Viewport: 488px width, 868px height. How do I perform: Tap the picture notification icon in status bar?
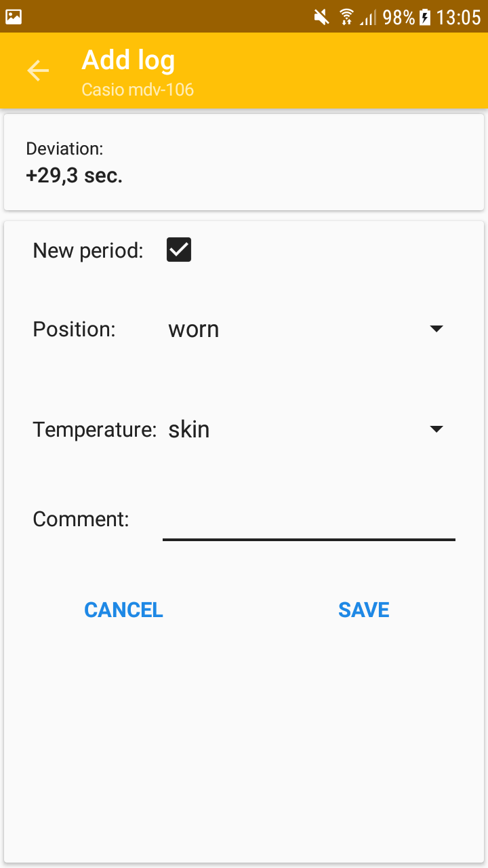[14, 17]
